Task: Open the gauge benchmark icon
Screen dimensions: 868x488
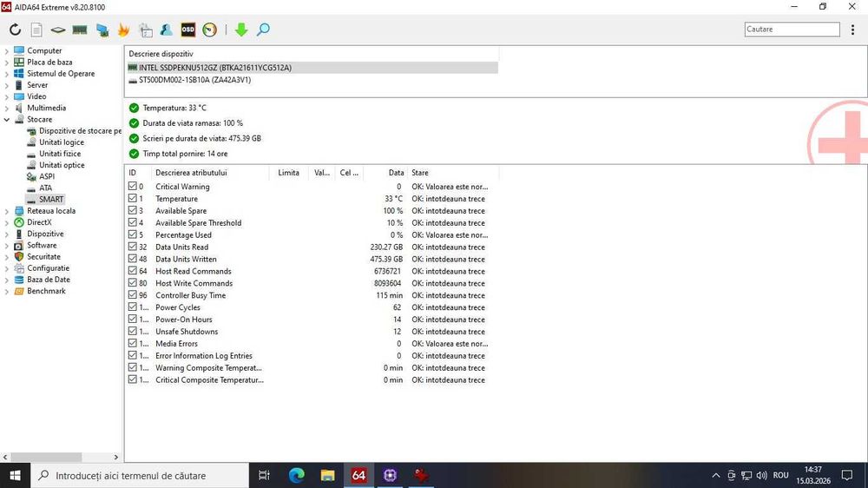Action: [209, 30]
